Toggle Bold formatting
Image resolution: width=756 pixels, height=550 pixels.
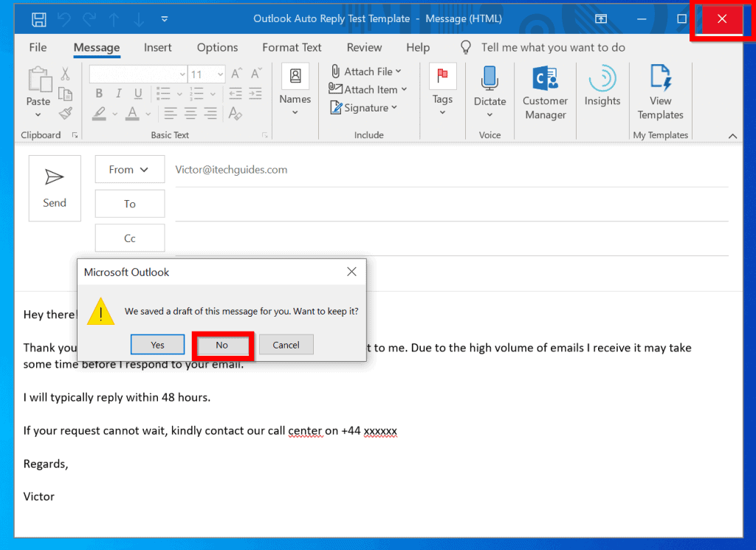click(99, 93)
